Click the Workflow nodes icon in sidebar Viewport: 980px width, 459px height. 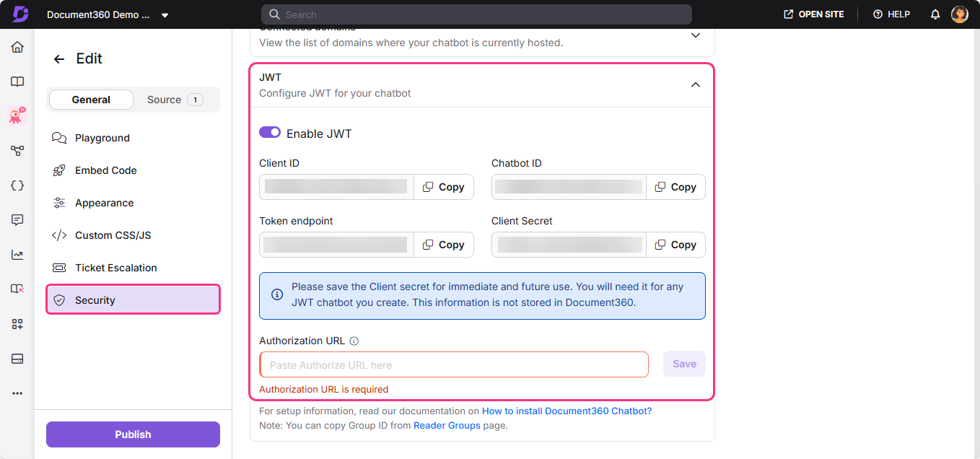17,150
